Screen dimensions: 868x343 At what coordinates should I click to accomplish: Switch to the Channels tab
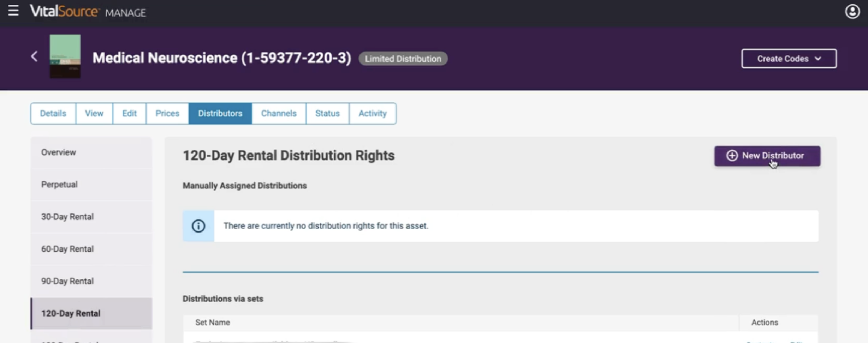click(x=279, y=114)
